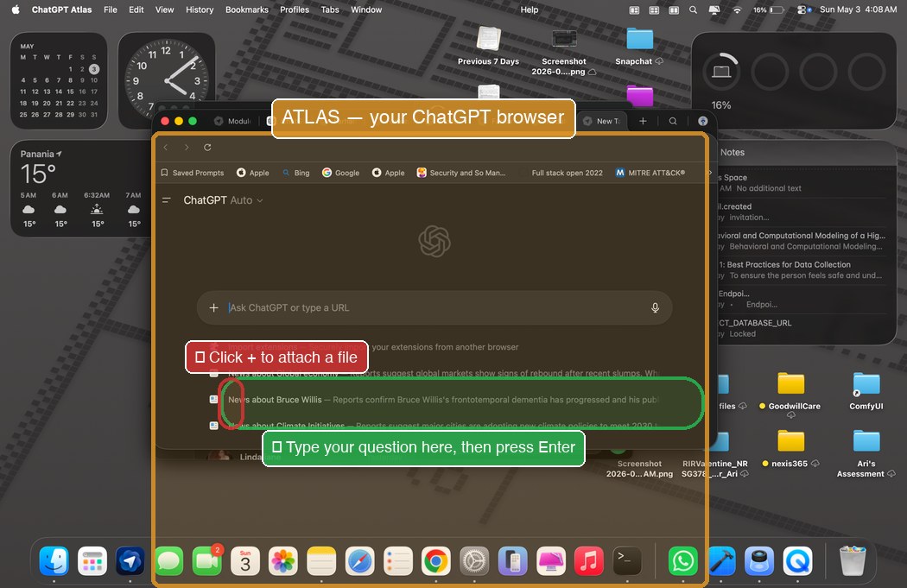
Task: Click the plus attach button in prompt box
Action: pos(213,307)
